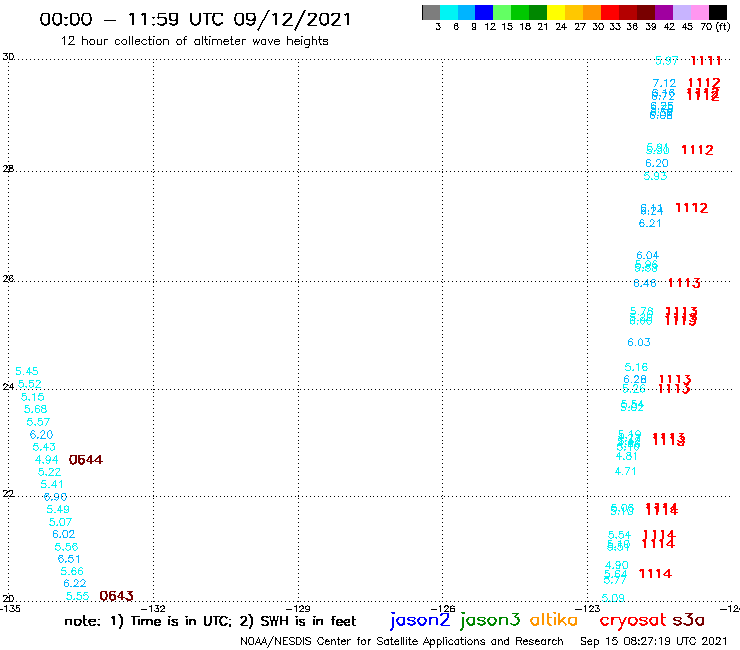Select the 'jason2' satellite legend label
This screenshot has height=650, width=740.
coord(420,620)
